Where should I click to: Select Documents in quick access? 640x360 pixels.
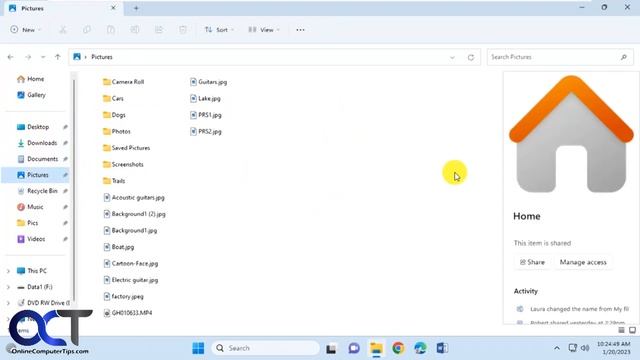[x=38, y=159]
